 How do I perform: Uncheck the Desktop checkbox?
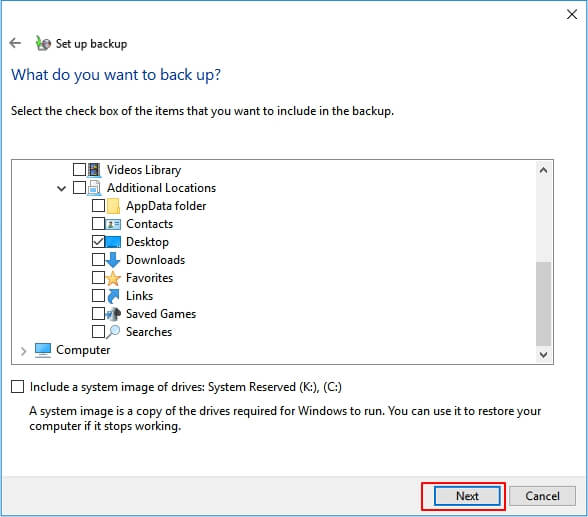[x=98, y=242]
